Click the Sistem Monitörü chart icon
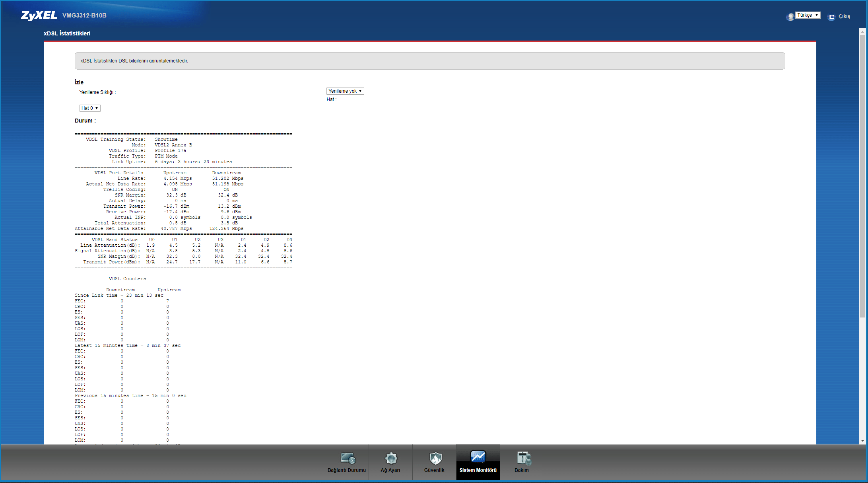Screen dimensions: 868x483 tap(478, 457)
